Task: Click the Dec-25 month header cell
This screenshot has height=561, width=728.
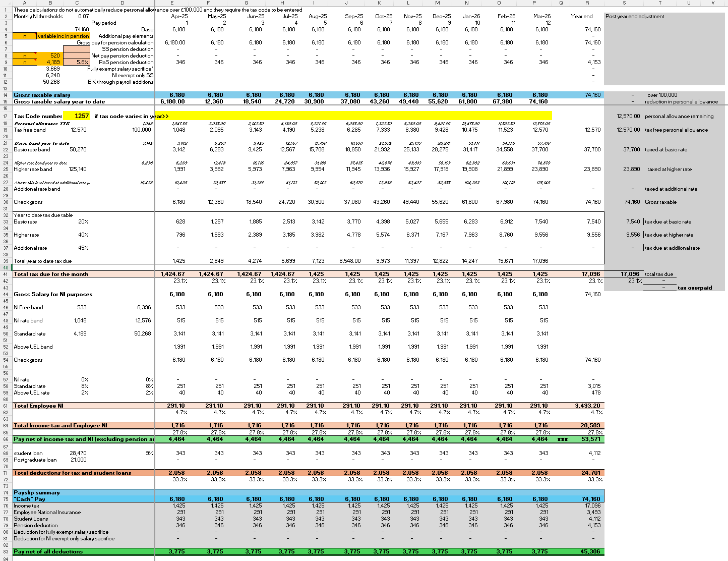Action: click(x=442, y=16)
